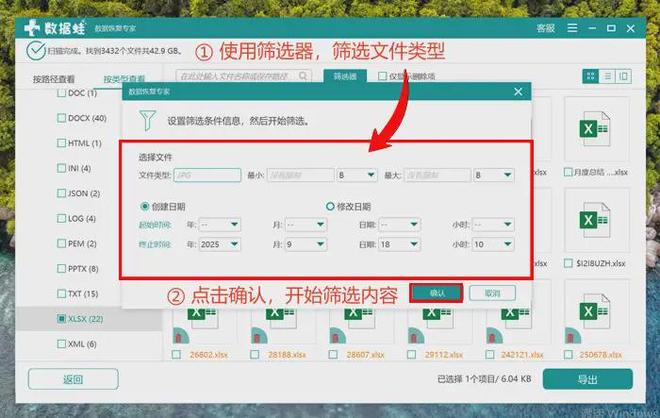Check the 28188.xlsx file checkbox
The height and width of the screenshot is (418, 660).
coord(254,355)
